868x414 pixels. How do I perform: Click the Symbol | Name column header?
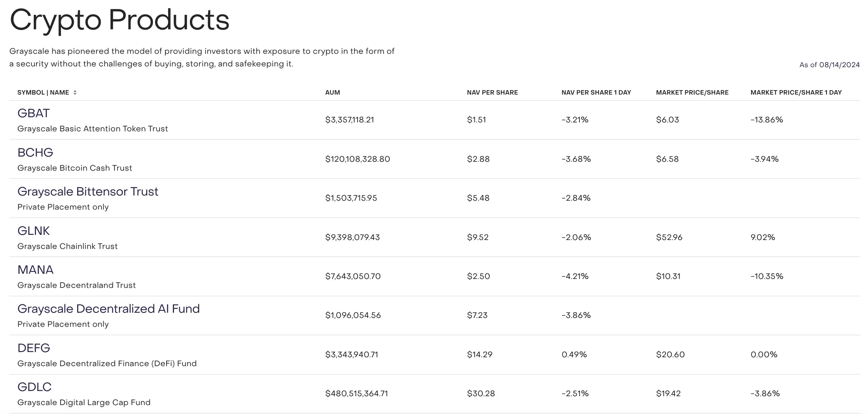coord(43,92)
